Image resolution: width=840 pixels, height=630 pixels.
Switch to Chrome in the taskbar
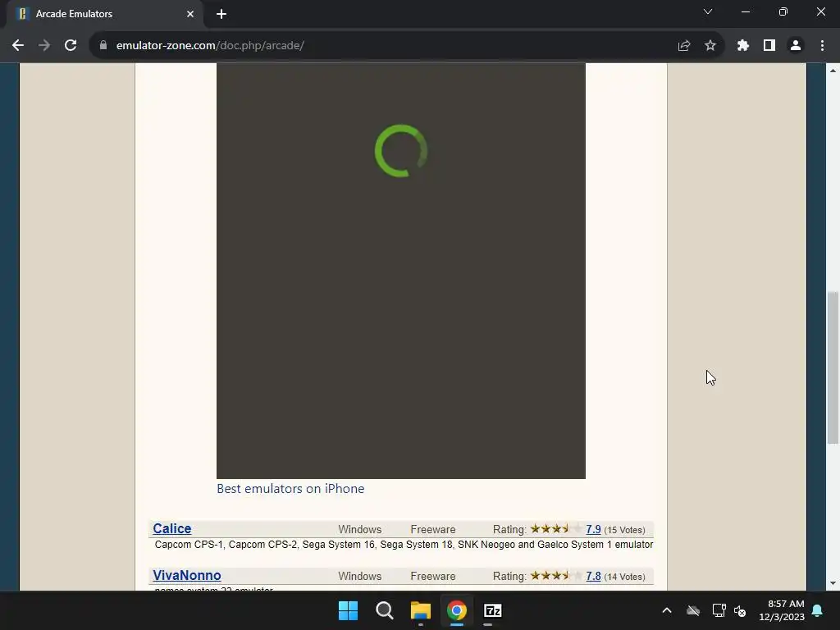click(457, 610)
